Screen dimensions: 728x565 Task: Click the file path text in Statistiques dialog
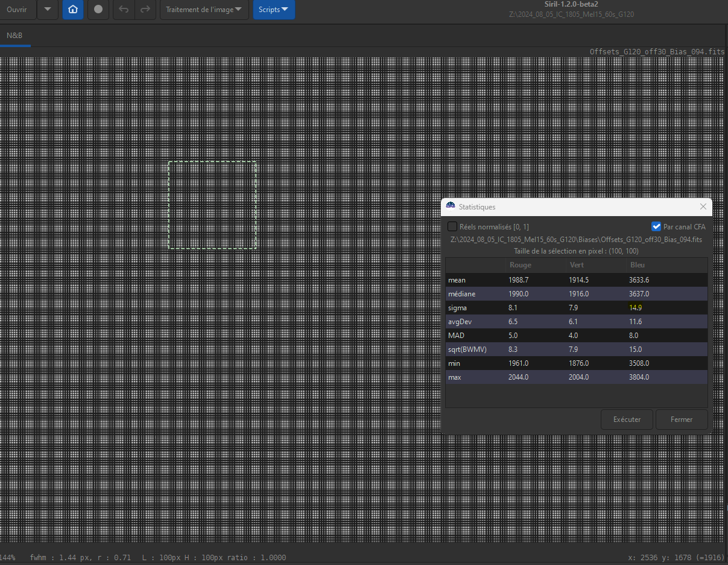pos(576,240)
